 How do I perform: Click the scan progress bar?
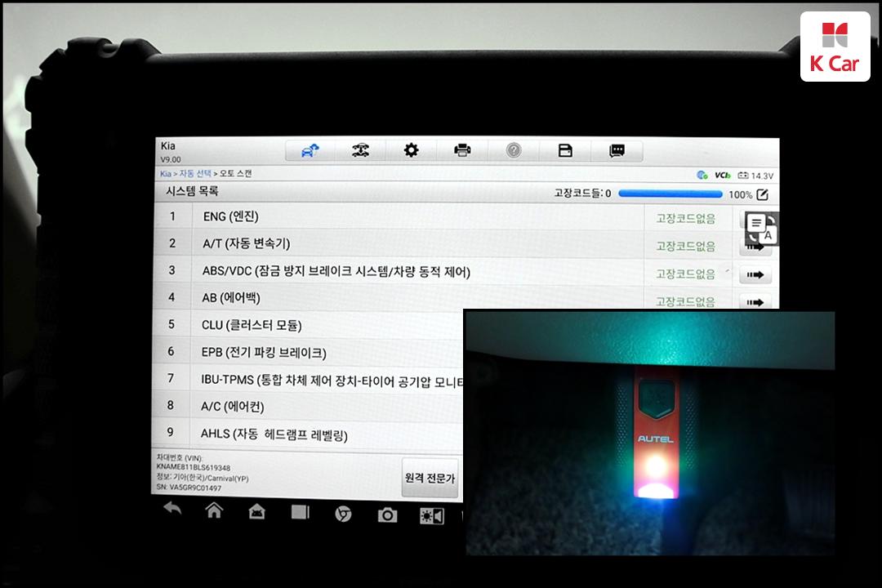pos(670,194)
